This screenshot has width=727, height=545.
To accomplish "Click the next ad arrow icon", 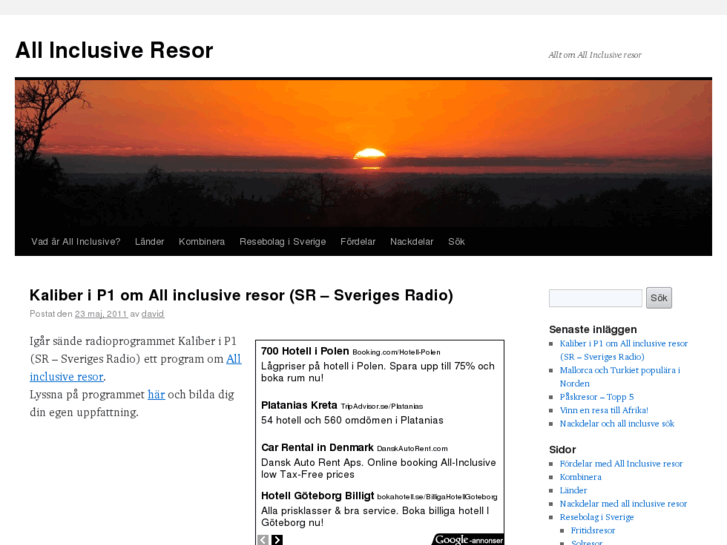I will click(277, 540).
